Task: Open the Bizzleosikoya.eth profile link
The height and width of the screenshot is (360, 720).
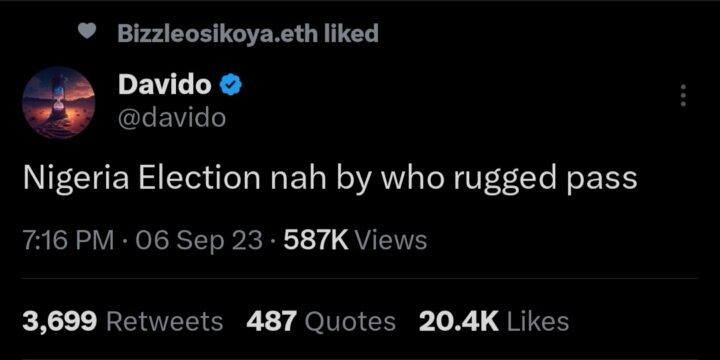Action: (218, 33)
